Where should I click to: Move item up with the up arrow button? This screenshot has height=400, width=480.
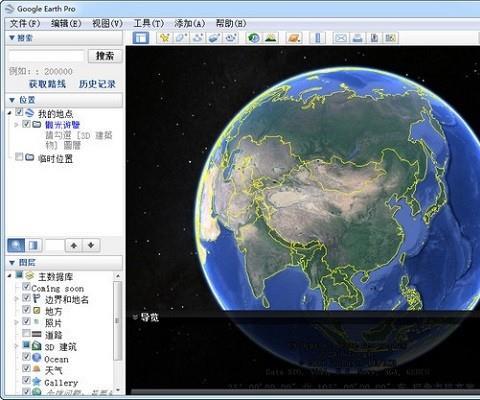click(74, 246)
